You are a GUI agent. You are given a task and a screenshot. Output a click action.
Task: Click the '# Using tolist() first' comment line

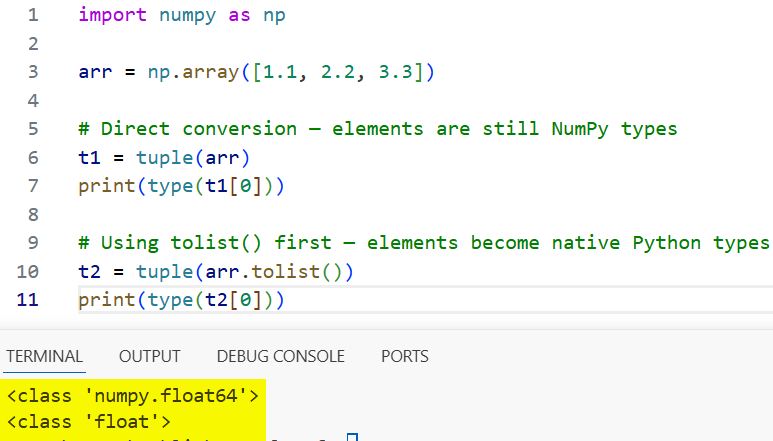click(x=424, y=243)
